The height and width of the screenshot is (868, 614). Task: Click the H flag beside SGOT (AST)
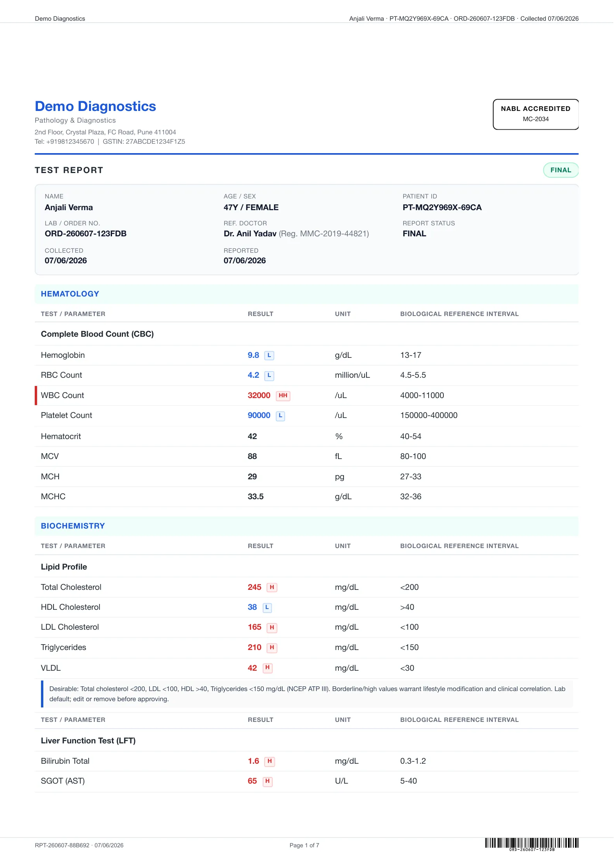coord(267,781)
